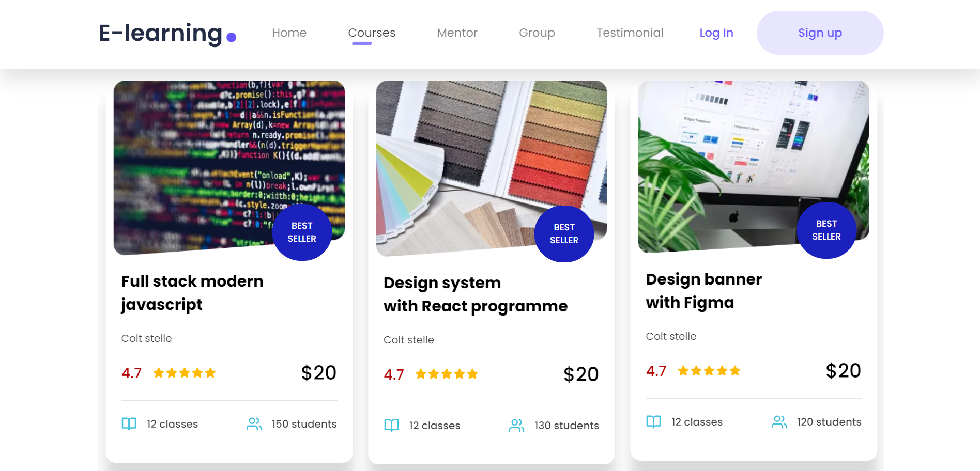Click the star rating on the React course
Image resolution: width=980 pixels, height=471 pixels.
tap(447, 374)
